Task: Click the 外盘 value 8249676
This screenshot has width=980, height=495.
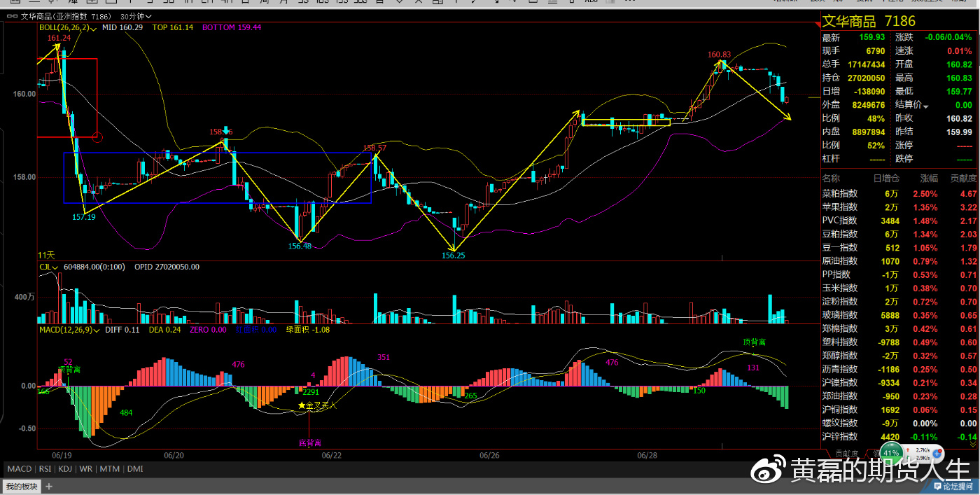Action: pyautogui.click(x=869, y=105)
